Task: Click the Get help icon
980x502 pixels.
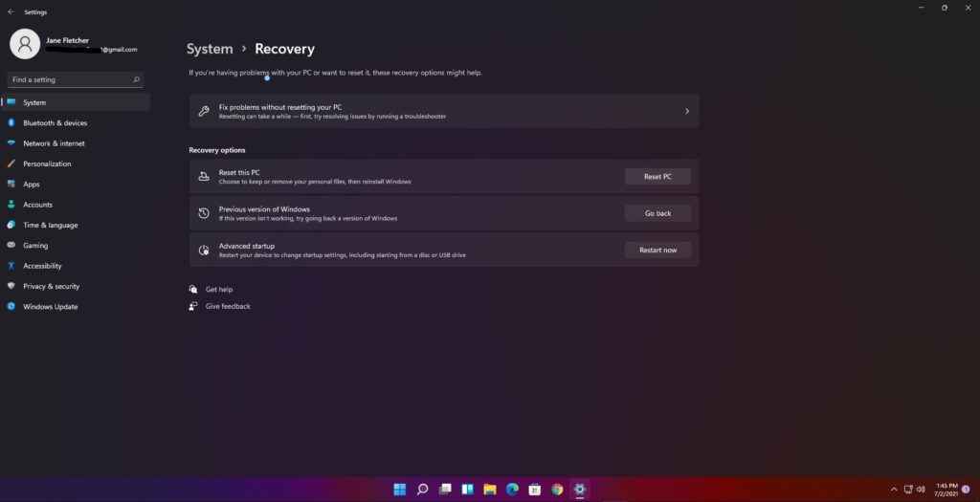Action: 193,289
